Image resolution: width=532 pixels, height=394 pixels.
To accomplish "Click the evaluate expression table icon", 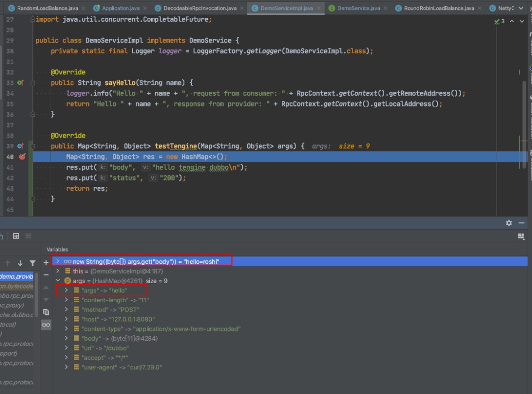I will (x=16, y=236).
